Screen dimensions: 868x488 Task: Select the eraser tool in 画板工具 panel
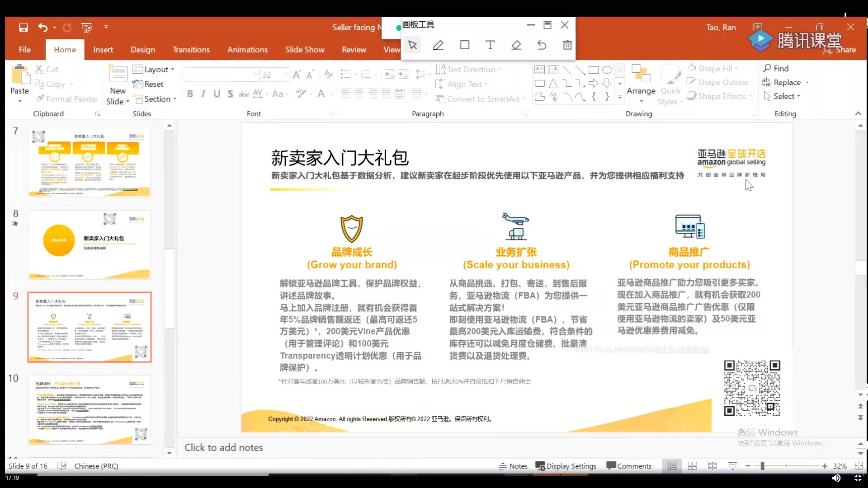[x=516, y=45]
